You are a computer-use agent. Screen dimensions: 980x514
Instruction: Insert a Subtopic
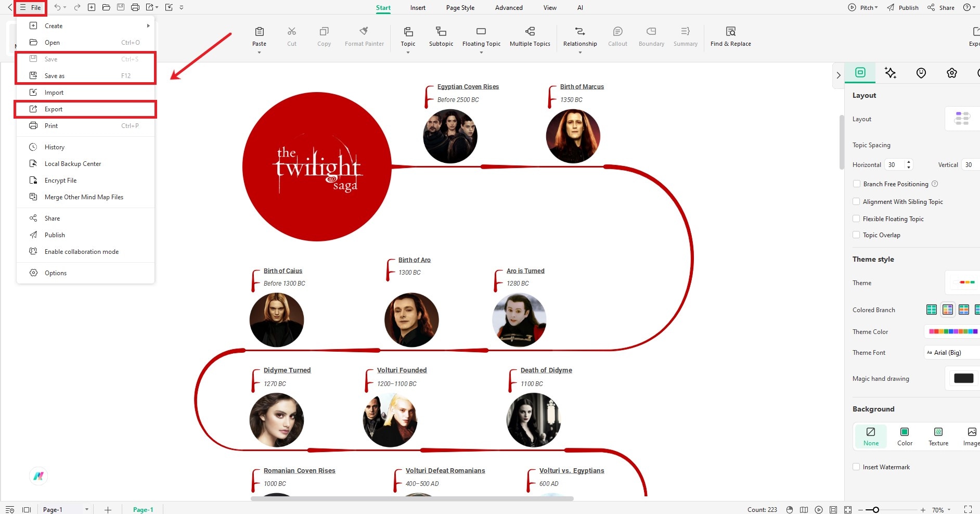(441, 36)
